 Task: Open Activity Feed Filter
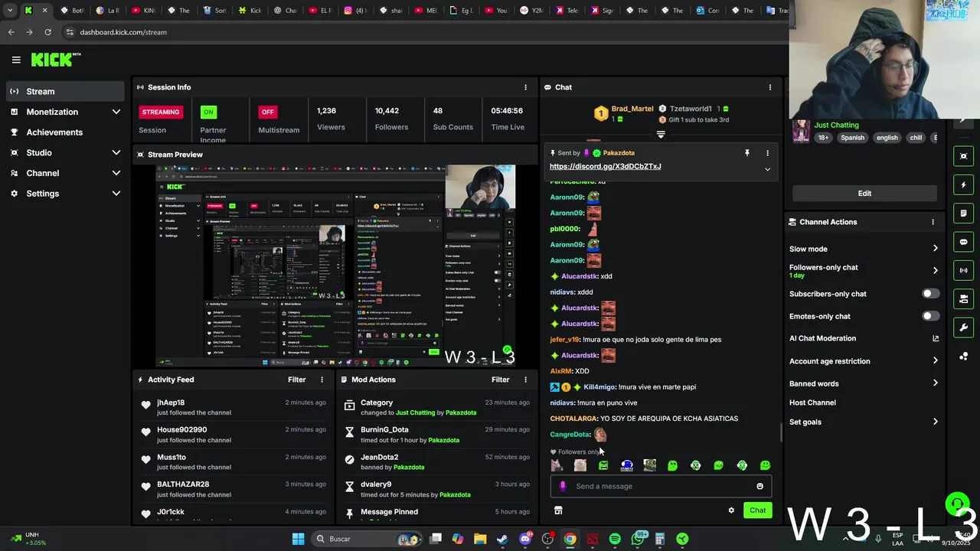pos(296,380)
